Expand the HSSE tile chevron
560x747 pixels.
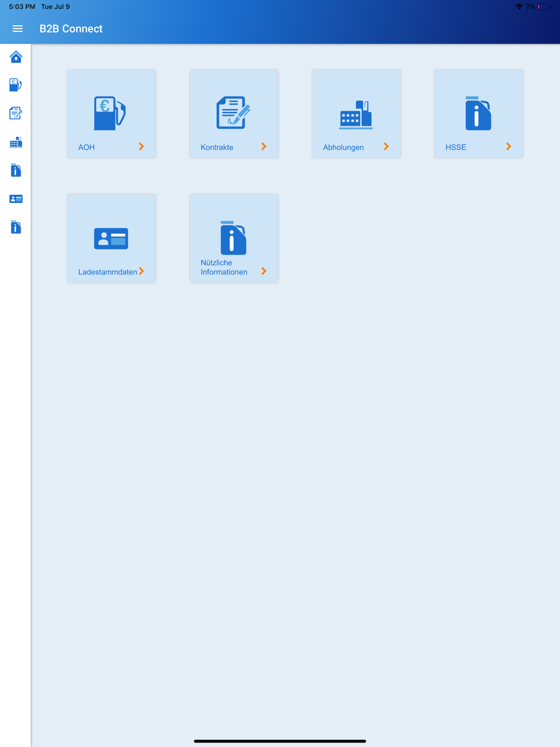click(x=508, y=147)
